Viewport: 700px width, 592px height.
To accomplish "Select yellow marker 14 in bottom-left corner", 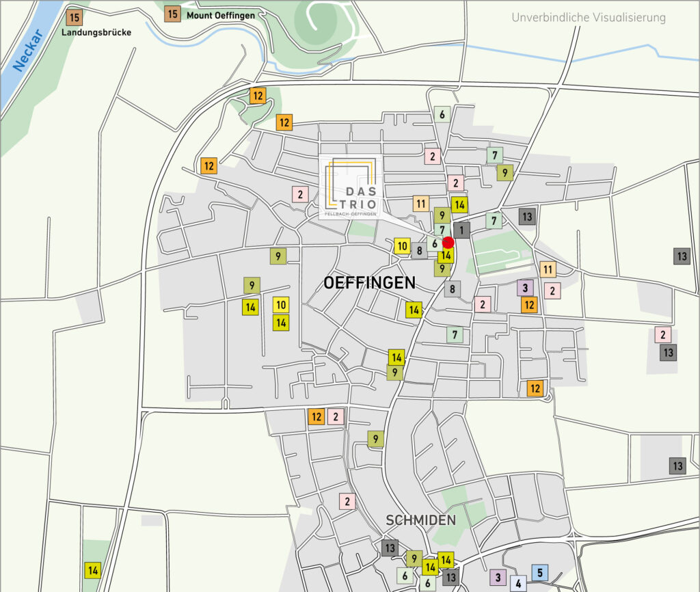I will tap(93, 569).
